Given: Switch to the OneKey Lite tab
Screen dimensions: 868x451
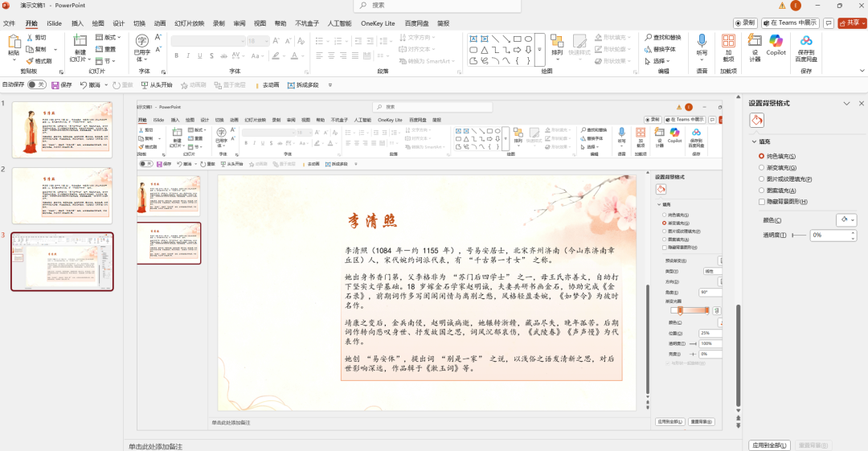Looking at the screenshot, I should [x=378, y=23].
